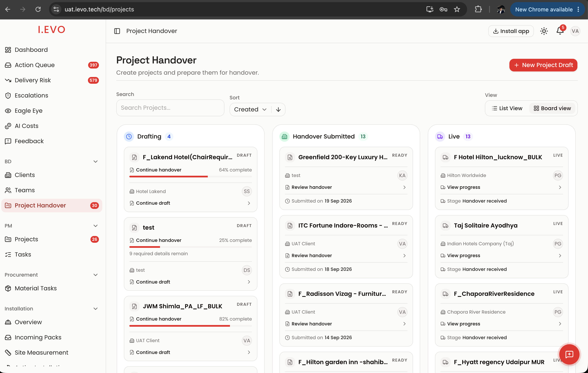Viewport: 588px width, 373px height.
Task: Collapse the BD sidebar section
Action: (x=96, y=162)
